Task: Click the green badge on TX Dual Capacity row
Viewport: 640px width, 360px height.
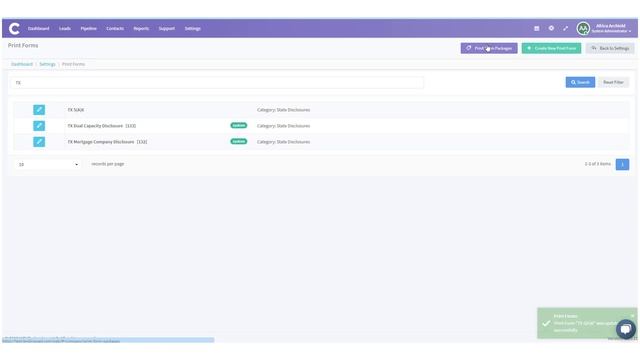Action: click(x=239, y=125)
